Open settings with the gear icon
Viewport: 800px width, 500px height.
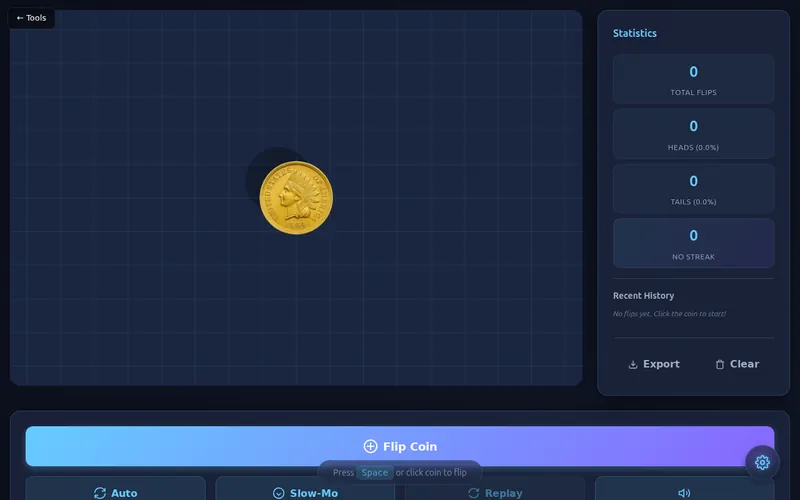(x=762, y=462)
